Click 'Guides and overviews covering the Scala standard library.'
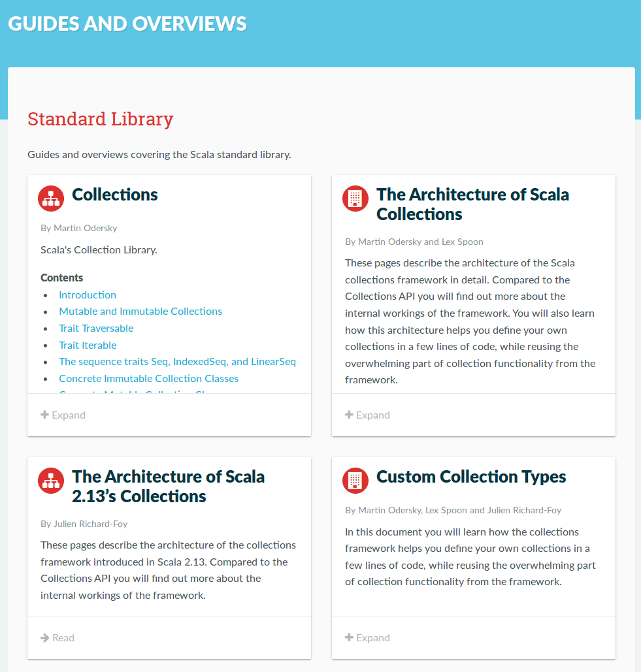641x672 pixels. click(x=159, y=154)
